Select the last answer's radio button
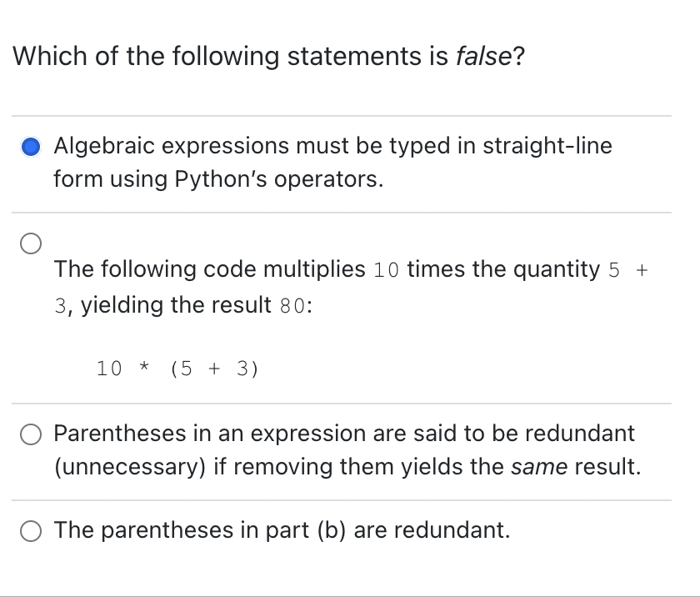The image size is (700, 597). pos(31,530)
